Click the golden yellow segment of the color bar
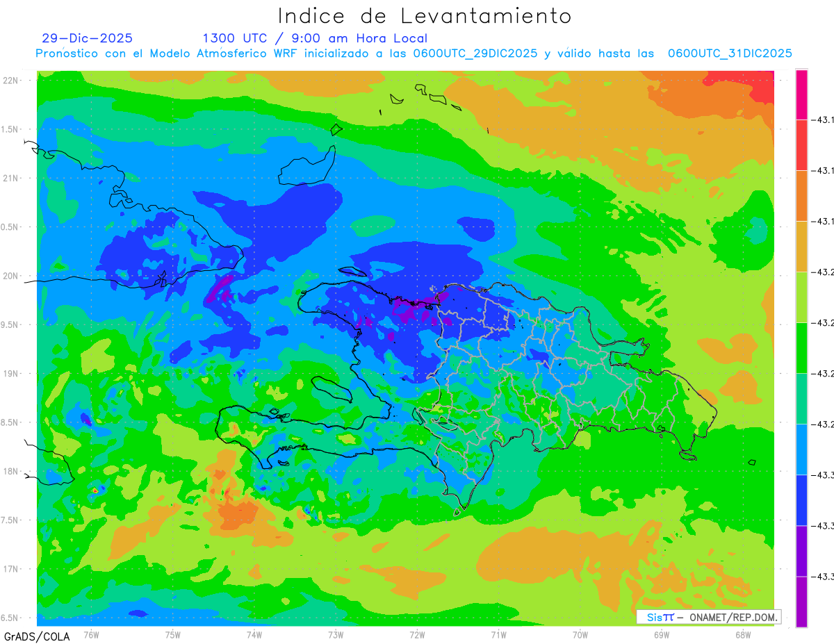Viewport: 834px width, 644px height. [x=801, y=246]
